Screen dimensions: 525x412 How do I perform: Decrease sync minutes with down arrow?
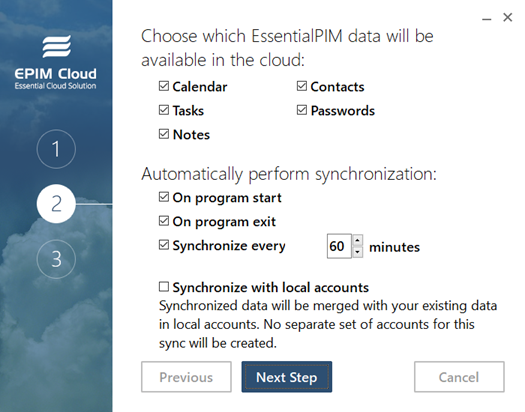pyautogui.click(x=358, y=252)
